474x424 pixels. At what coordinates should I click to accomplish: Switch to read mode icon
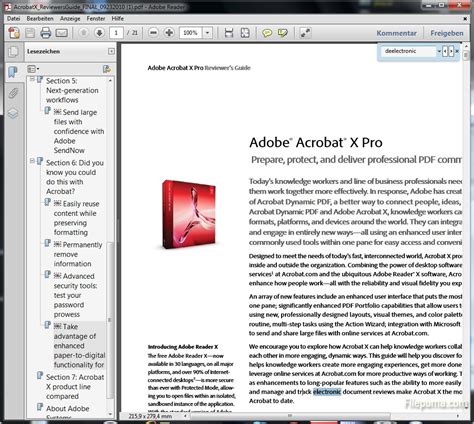click(x=305, y=33)
